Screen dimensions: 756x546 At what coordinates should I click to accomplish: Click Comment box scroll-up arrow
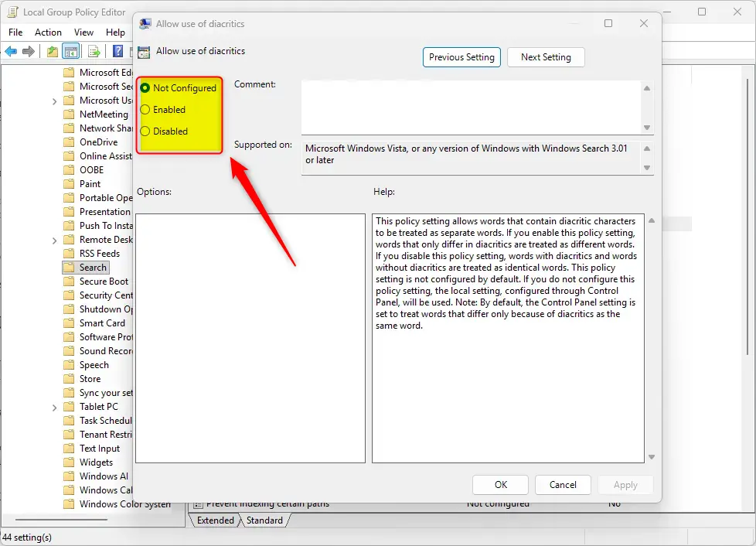[x=647, y=88]
